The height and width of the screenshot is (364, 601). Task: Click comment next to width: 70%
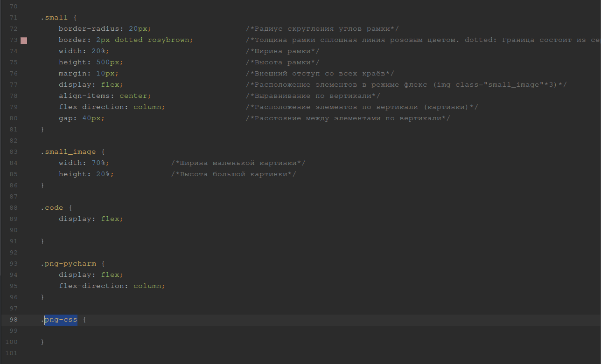[238, 163]
